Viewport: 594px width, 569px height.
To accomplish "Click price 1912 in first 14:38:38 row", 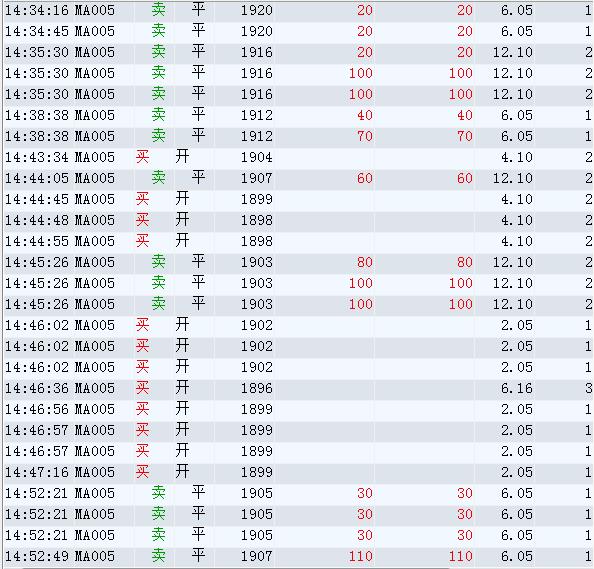I will [x=257, y=116].
